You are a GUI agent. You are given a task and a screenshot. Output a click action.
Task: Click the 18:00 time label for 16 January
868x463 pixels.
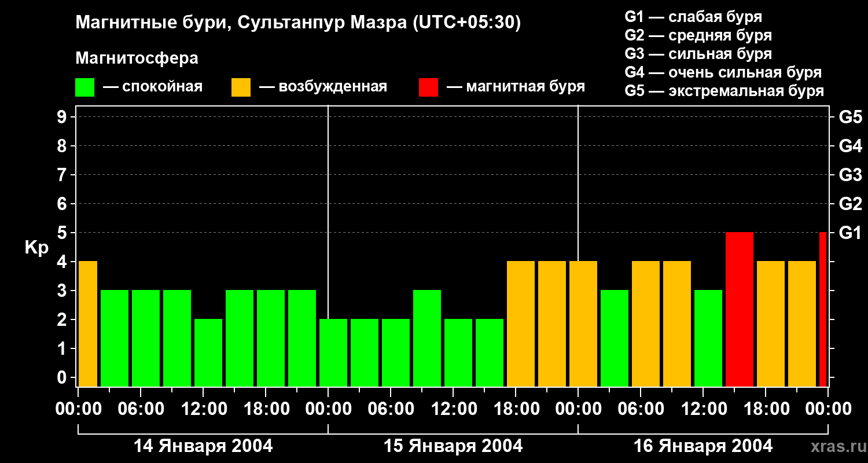767,409
